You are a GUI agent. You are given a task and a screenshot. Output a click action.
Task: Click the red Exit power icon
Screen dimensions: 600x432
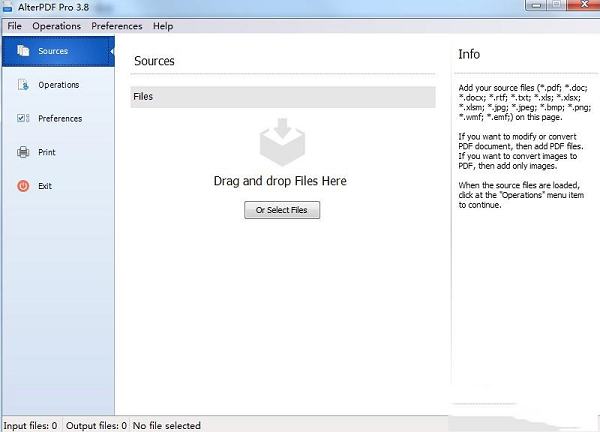[23, 186]
